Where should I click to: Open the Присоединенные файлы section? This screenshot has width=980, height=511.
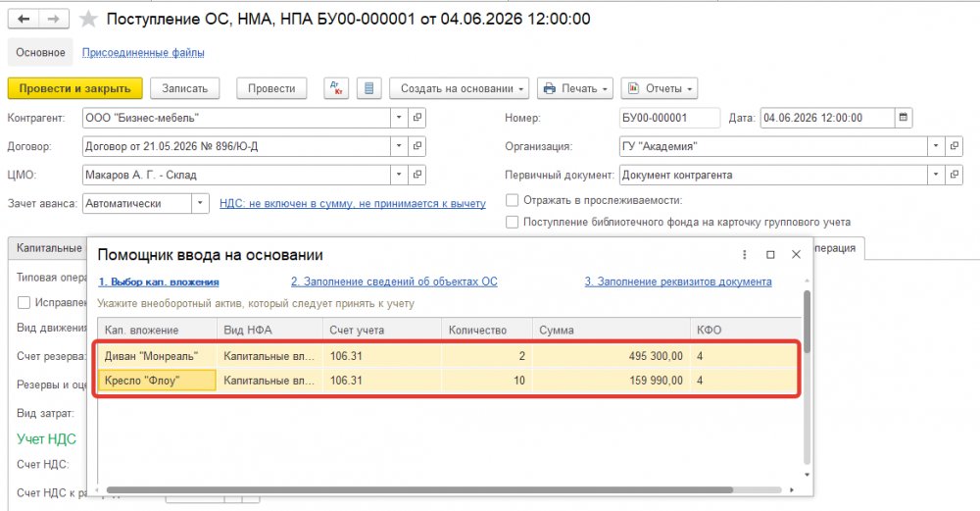point(143,53)
